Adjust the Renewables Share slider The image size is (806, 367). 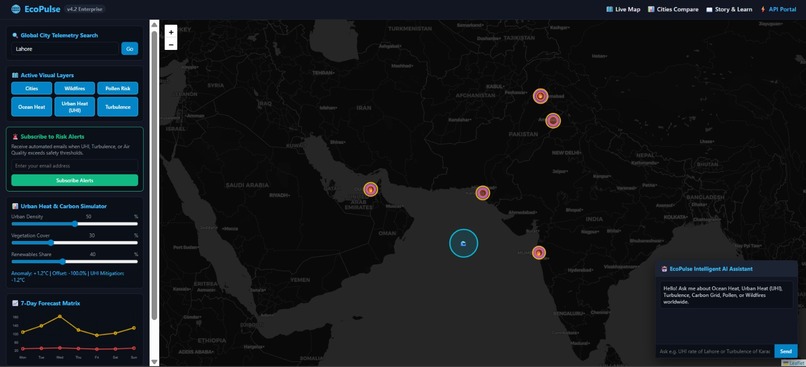[75, 262]
